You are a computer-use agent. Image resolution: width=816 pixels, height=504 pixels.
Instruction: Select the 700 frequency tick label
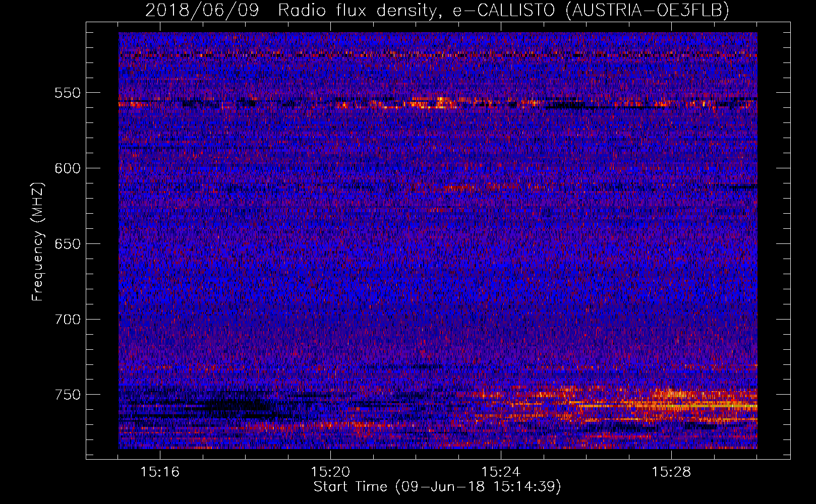tap(68, 320)
